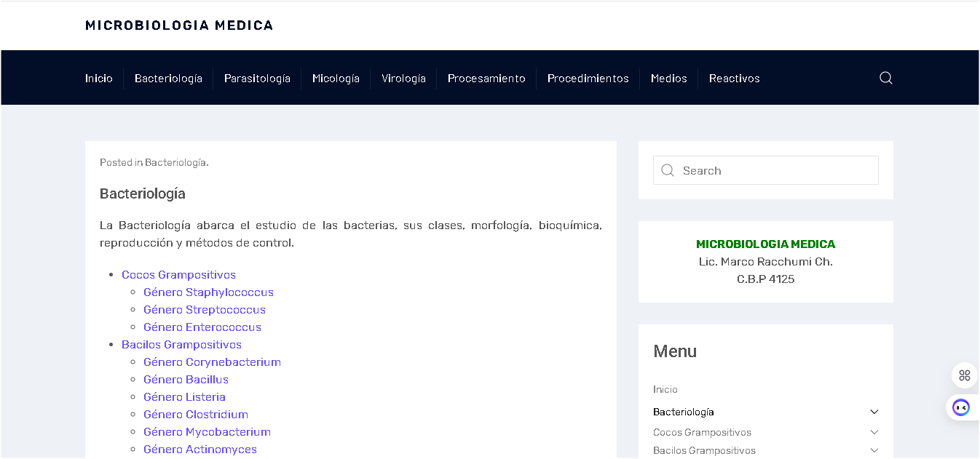Click the four-squares floating widget icon
The width and height of the screenshot is (980, 459).
click(x=964, y=375)
